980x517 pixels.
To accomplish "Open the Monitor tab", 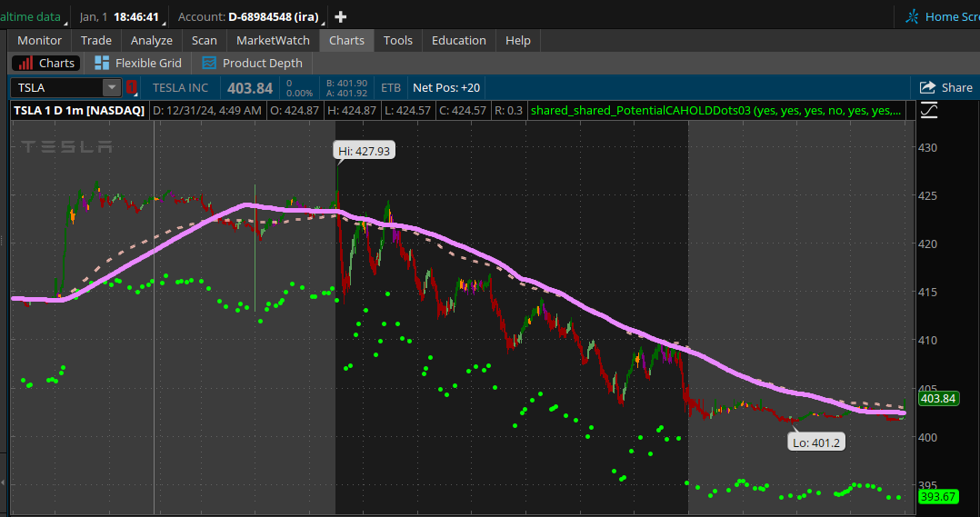I will click(39, 41).
